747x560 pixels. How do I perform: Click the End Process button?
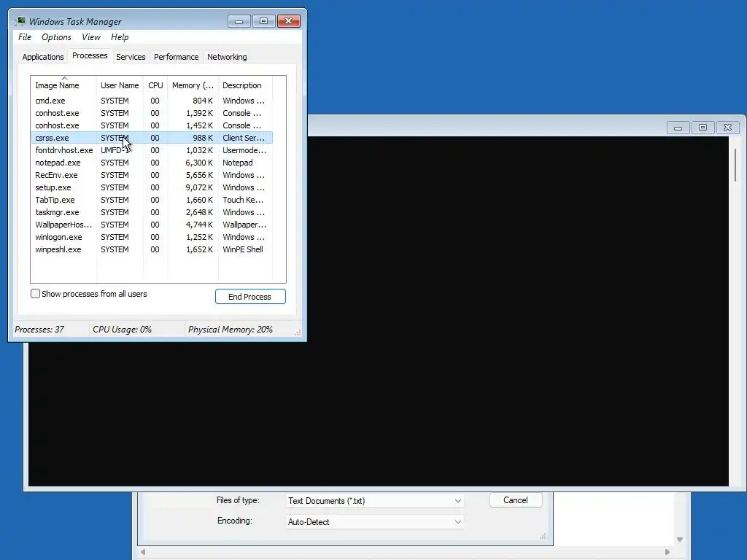[x=250, y=297]
